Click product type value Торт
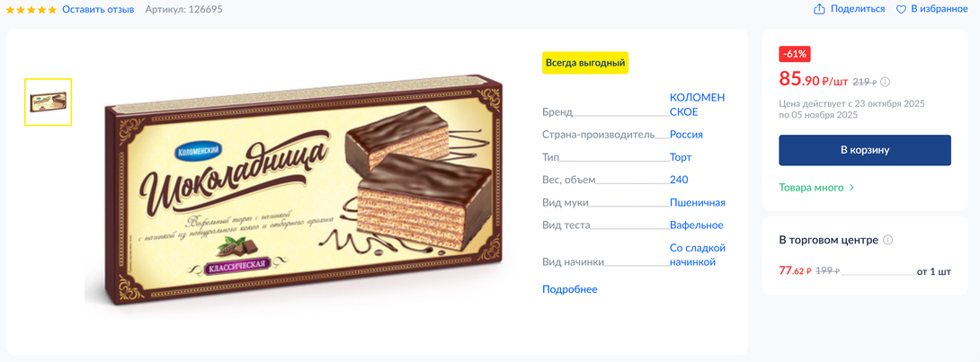 pos(681,157)
